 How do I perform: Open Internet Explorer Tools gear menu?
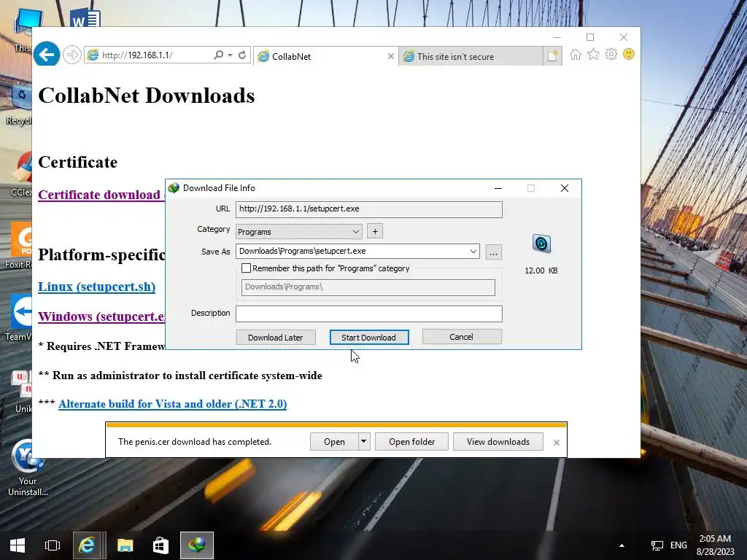click(611, 55)
